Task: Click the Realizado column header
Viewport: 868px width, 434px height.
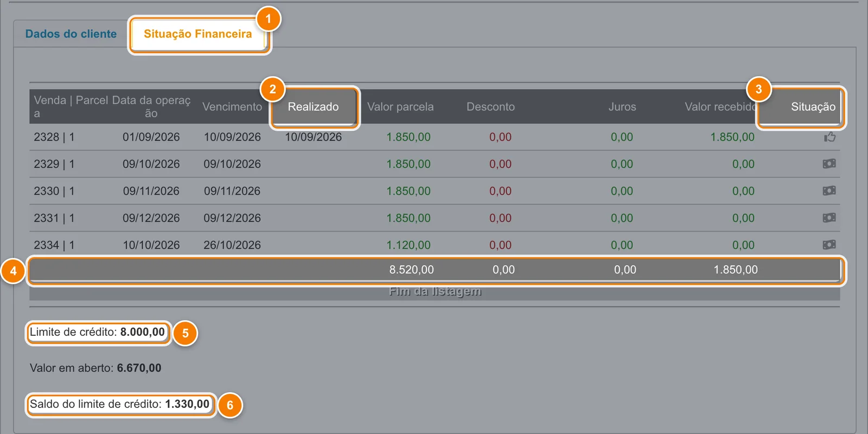Action: [x=314, y=107]
